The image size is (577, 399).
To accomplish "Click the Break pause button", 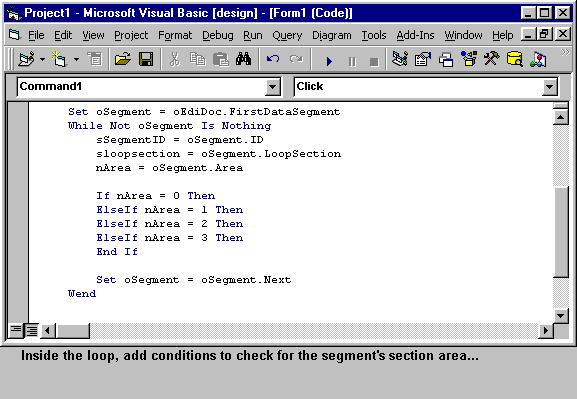I will coord(352,61).
